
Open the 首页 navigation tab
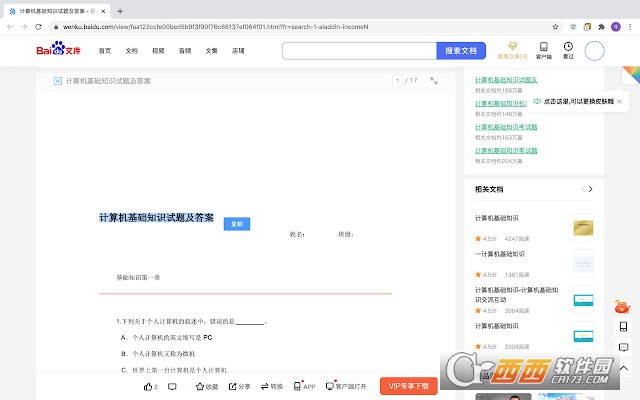click(x=105, y=50)
